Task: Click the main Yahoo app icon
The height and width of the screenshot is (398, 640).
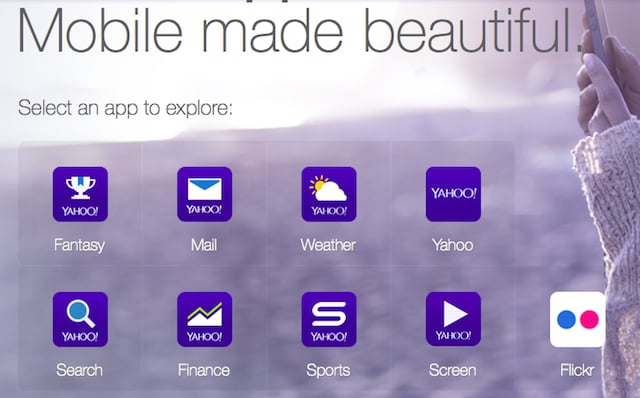Action: tap(453, 194)
